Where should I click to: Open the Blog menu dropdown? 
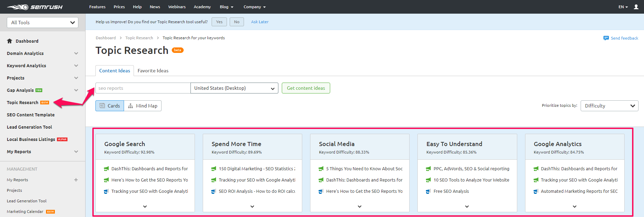227,7
